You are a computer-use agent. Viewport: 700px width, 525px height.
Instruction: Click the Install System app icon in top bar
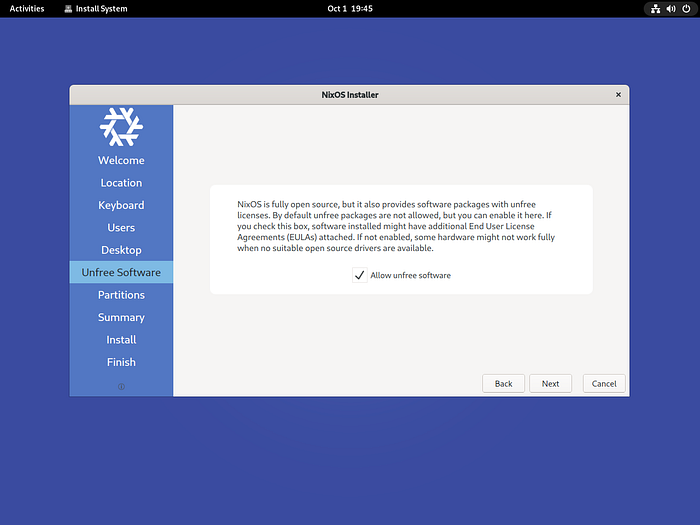pos(68,8)
